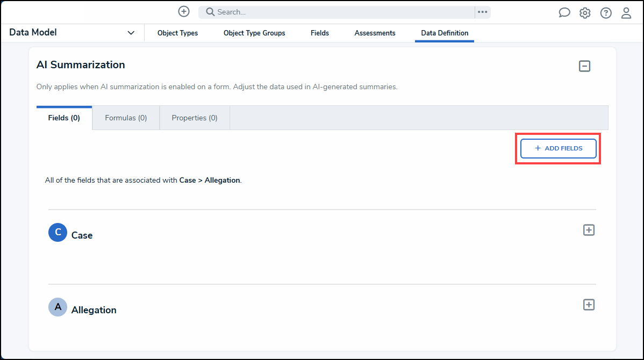Viewport: 644px width, 360px height.
Task: Open the Assessments page
Action: point(375,33)
